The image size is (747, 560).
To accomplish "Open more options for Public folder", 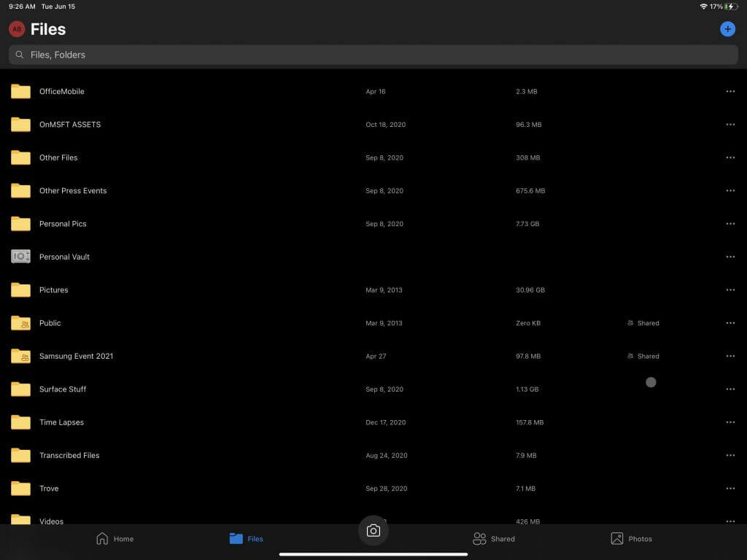I will [x=729, y=323].
